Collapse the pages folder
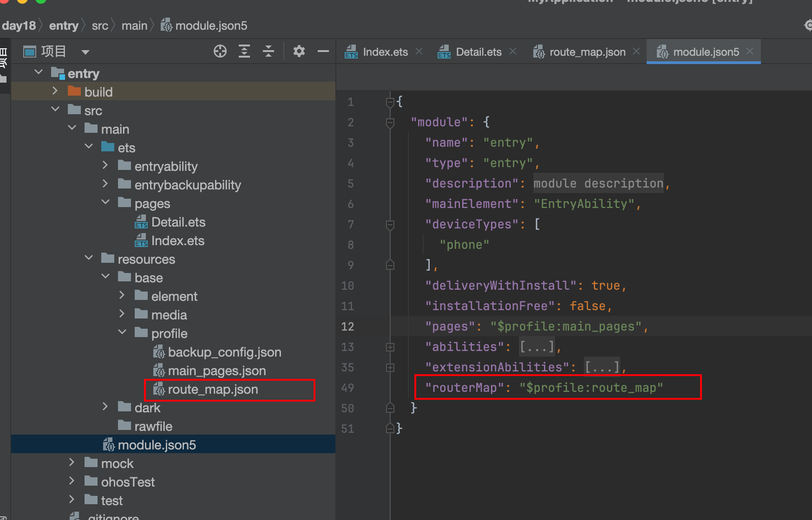This screenshot has height=520, width=812. [105, 202]
